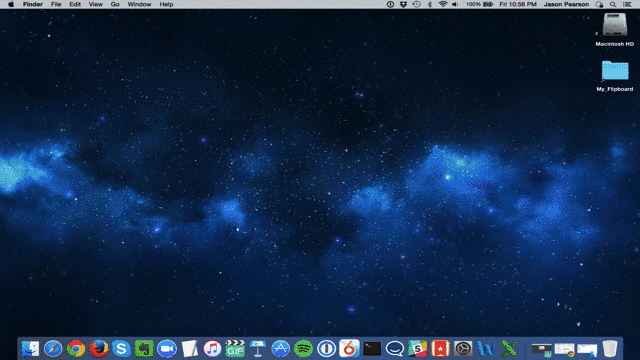Launch Spotify from the dock
This screenshot has width=640, height=360.
coord(303,349)
